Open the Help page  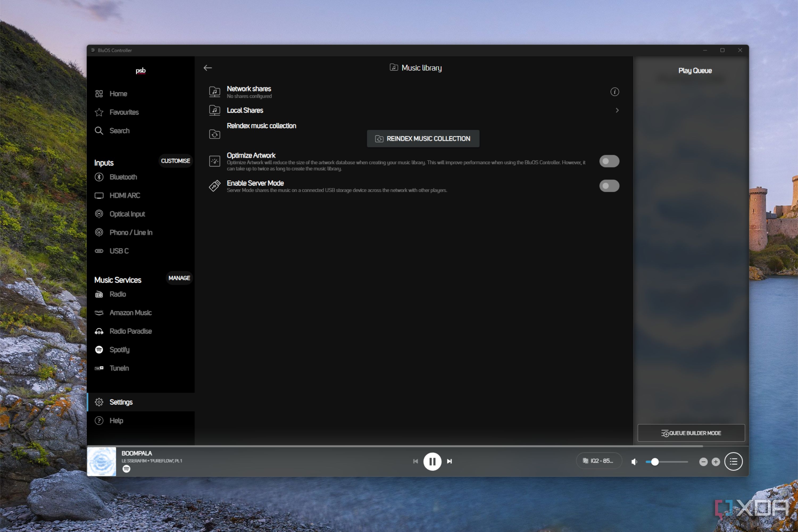click(141, 421)
